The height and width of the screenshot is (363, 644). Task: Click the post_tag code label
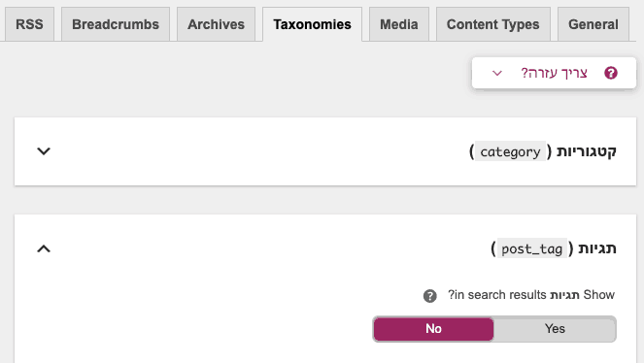click(532, 248)
